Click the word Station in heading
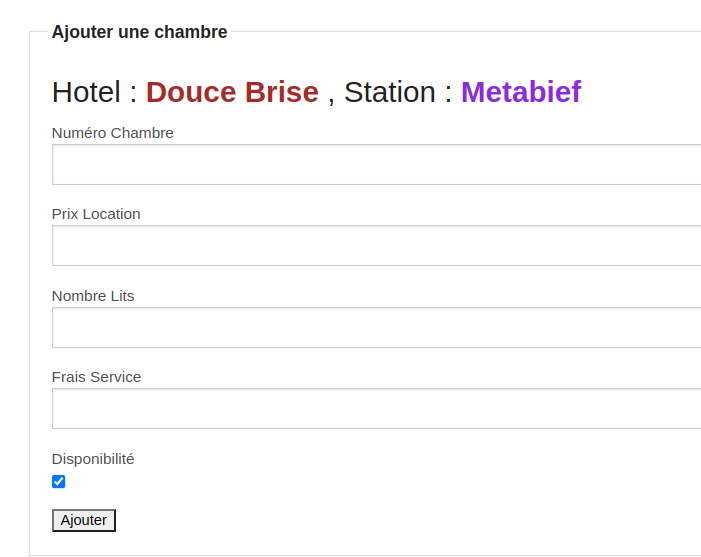Screen dimensions: 701x557 [x=389, y=92]
